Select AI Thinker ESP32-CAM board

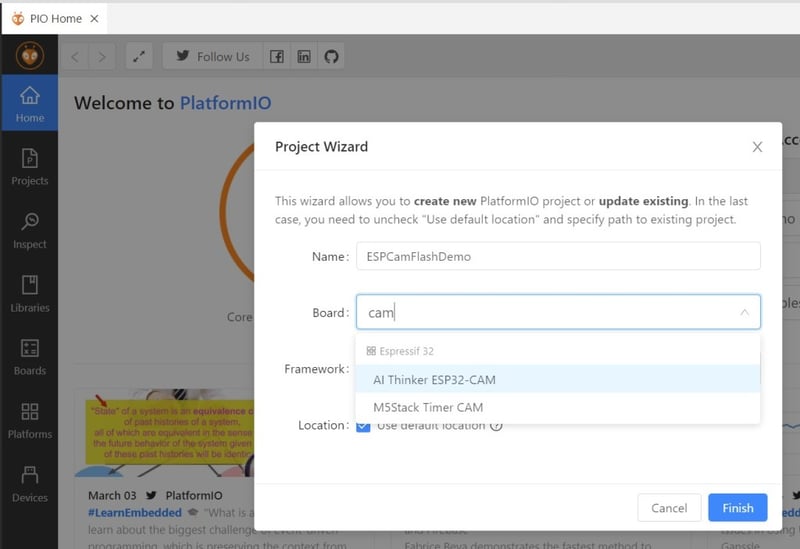pyautogui.click(x=558, y=380)
